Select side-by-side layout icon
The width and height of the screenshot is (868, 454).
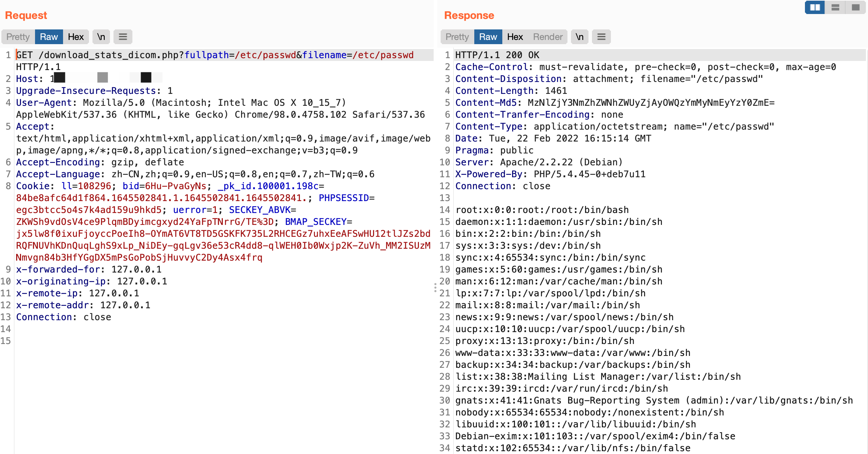tap(815, 7)
